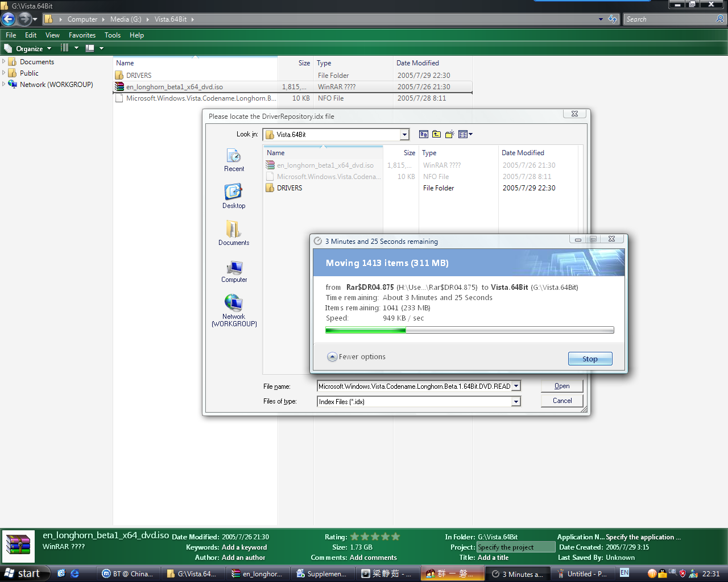Image resolution: width=728 pixels, height=582 pixels.
Task: Open the address bar history dropdown arrow
Action: click(x=601, y=19)
